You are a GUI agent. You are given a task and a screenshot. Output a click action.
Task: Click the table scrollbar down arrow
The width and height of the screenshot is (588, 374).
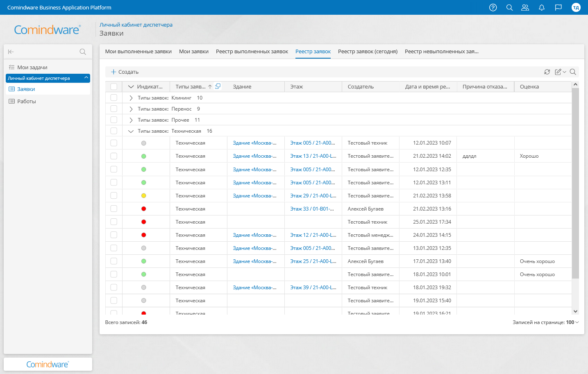point(575,311)
